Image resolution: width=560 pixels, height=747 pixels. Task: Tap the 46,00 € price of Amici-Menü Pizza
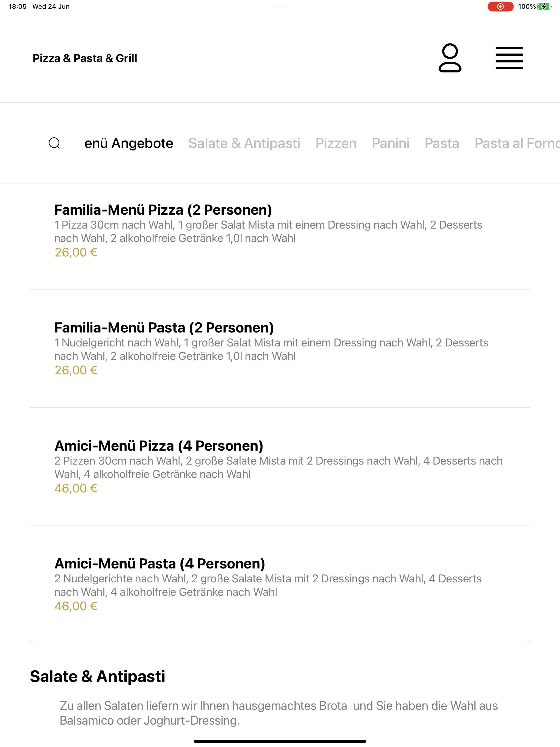[76, 488]
